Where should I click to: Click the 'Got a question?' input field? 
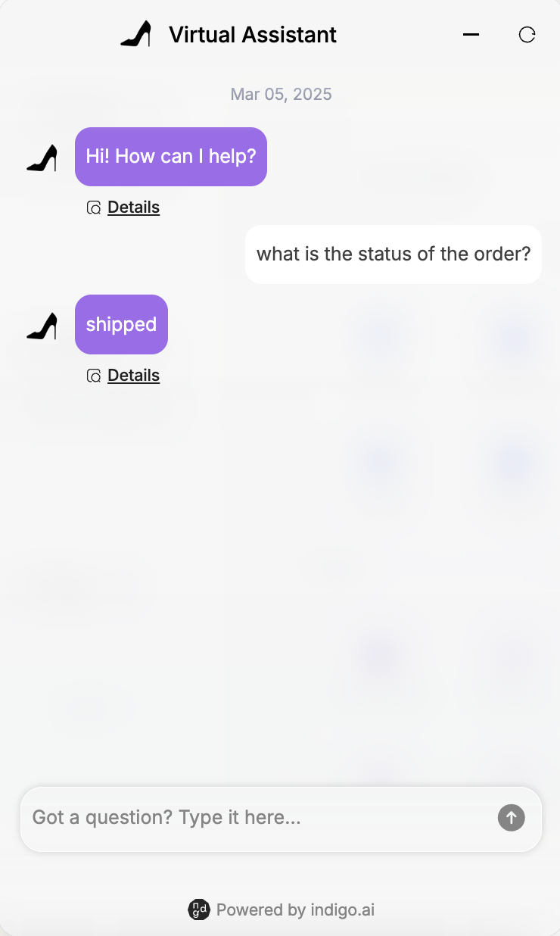(x=257, y=818)
